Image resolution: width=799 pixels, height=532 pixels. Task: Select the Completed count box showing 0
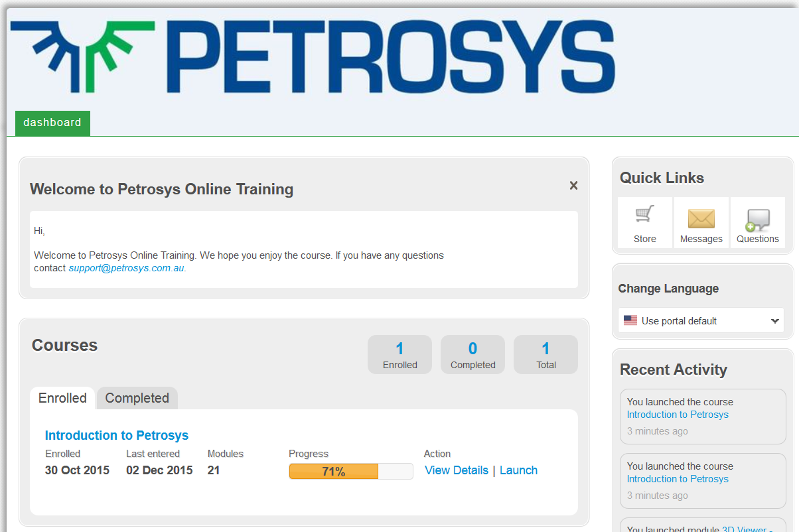pos(472,354)
